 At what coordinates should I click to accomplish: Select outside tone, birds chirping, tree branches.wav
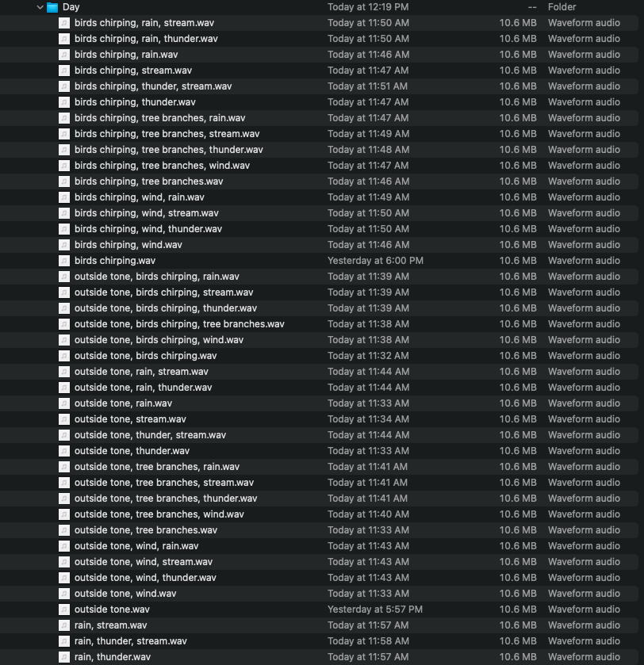tap(179, 324)
